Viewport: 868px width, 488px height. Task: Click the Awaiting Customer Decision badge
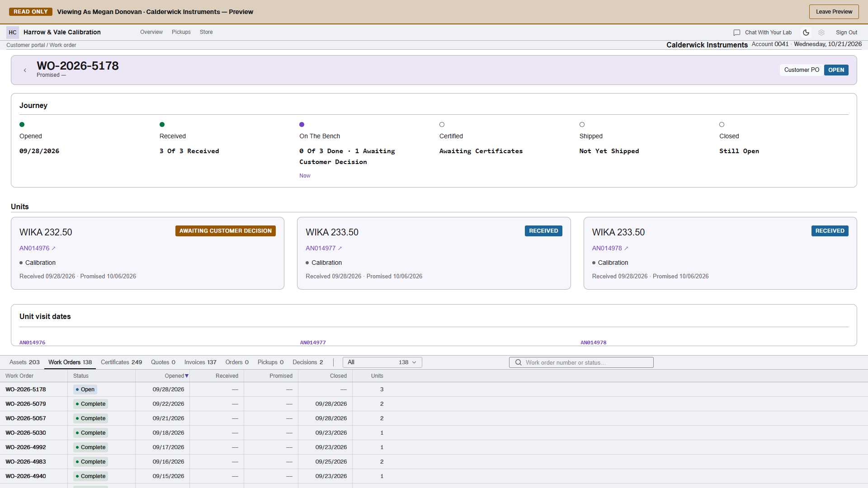(226, 231)
